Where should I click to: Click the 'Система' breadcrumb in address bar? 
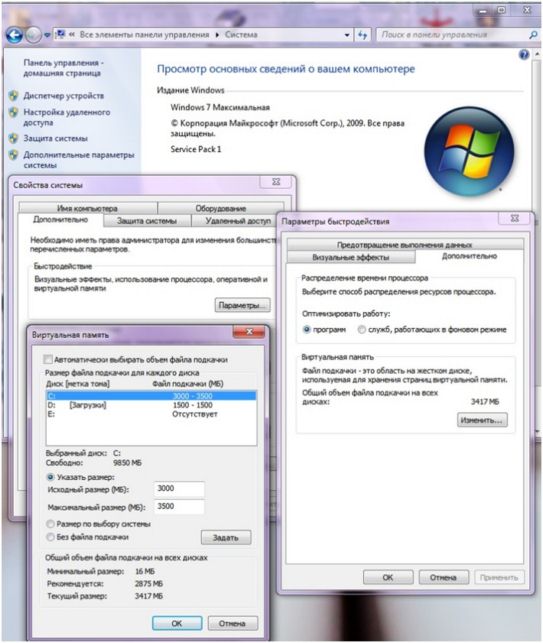[241, 35]
